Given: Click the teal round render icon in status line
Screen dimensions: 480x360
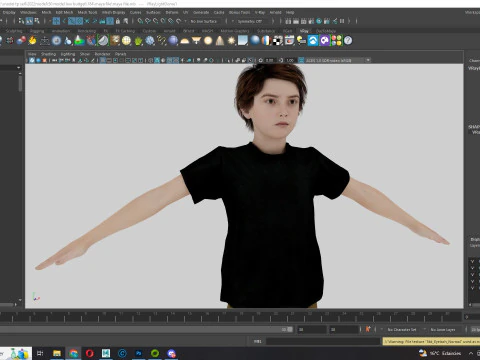Looking at the screenshot, I should (319, 21).
